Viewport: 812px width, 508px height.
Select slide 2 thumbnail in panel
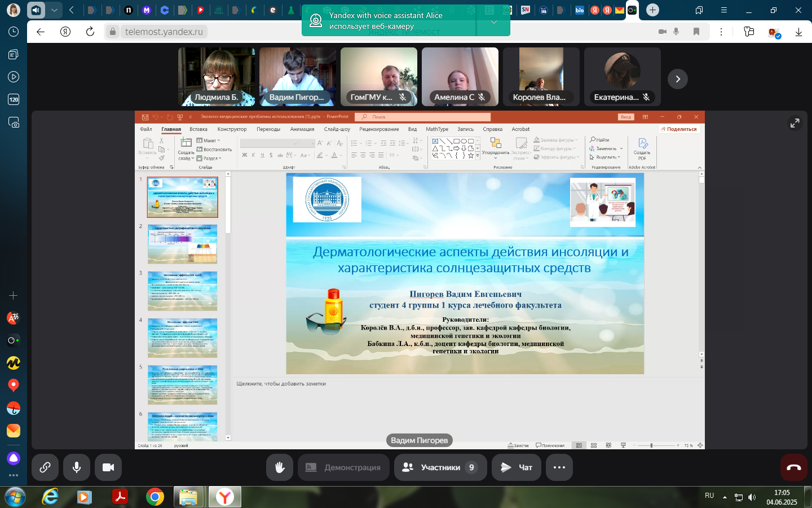tap(183, 244)
